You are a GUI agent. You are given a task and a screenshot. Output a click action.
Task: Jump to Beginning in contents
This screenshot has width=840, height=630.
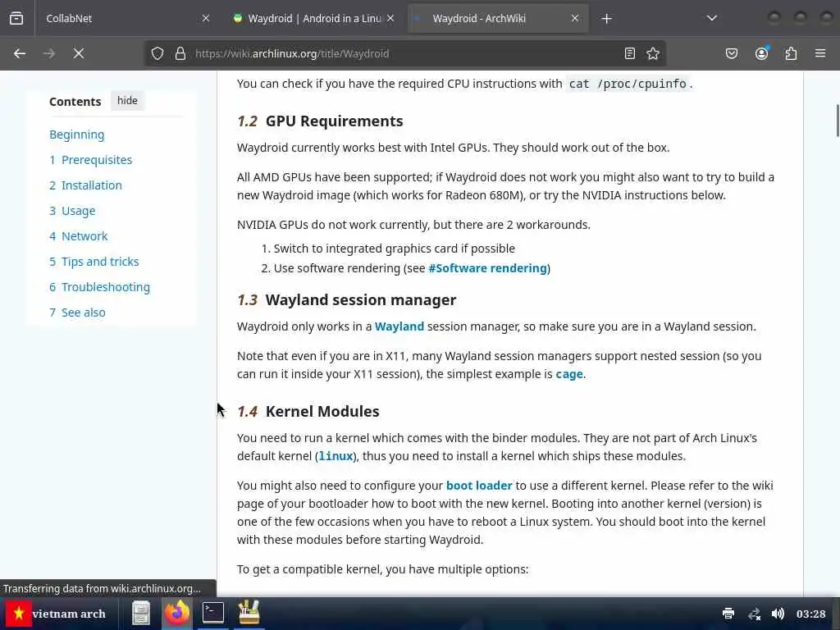(x=76, y=135)
